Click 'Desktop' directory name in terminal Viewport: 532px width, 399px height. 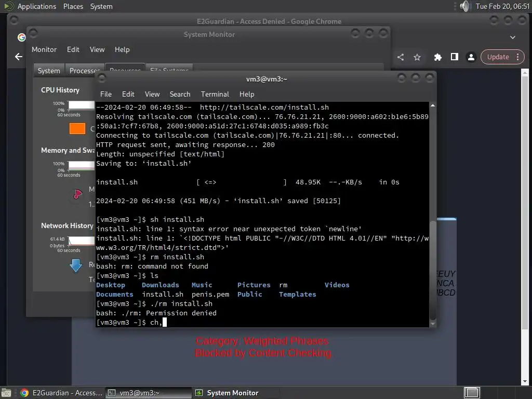(x=111, y=285)
